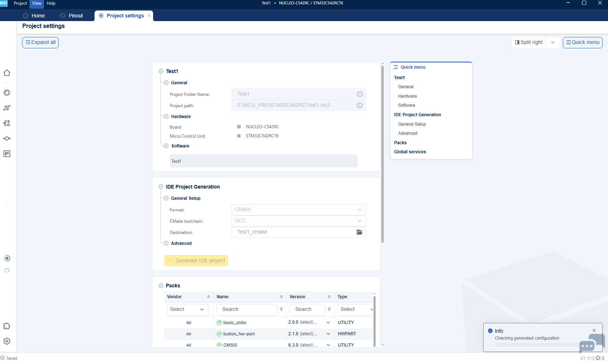Open the View menu
The image size is (608, 364).
37,3
